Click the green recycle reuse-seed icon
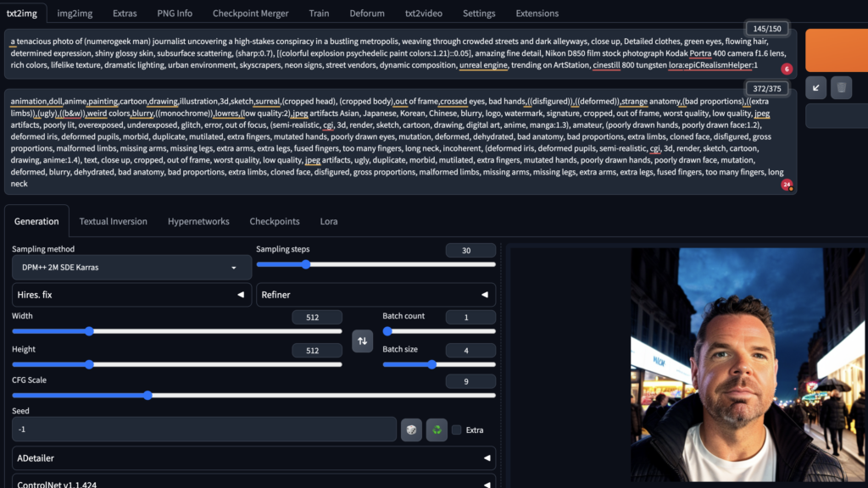868x488 pixels. point(437,430)
